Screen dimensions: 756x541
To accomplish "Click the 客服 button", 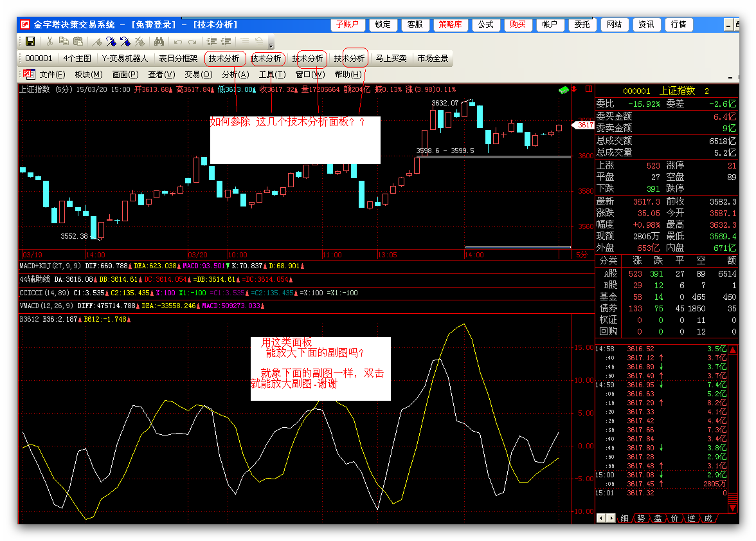I will pyautogui.click(x=415, y=24).
